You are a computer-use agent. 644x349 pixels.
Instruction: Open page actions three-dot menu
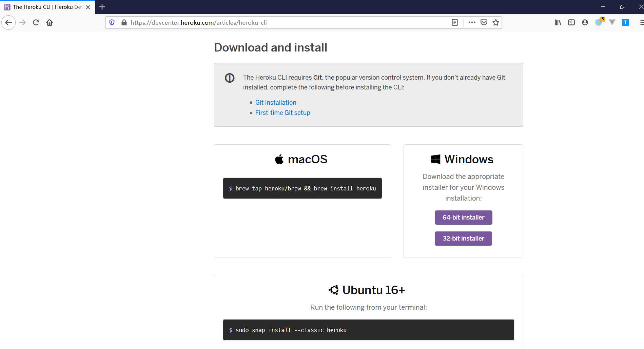pos(472,23)
